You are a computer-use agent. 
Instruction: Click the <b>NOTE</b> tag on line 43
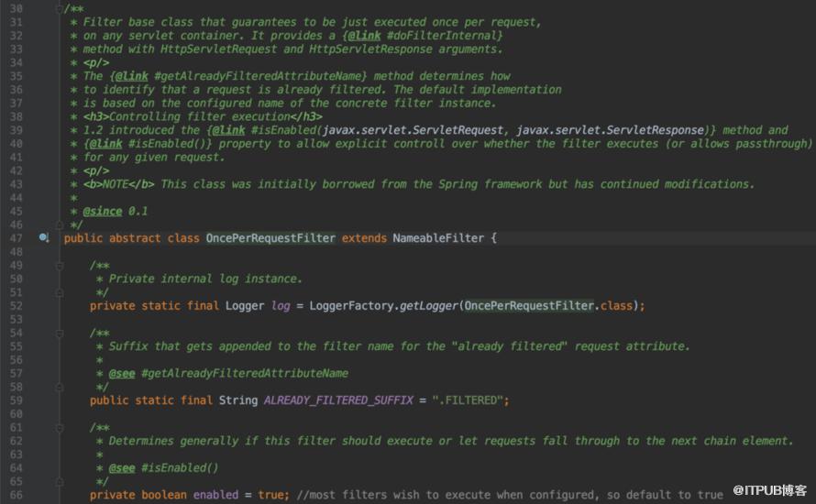click(118, 184)
